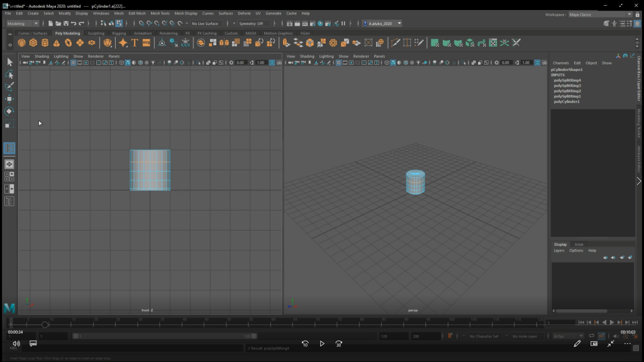Select polySplitRing4 in channel box inputs
Screen dimensions: 644x362
coord(567,80)
